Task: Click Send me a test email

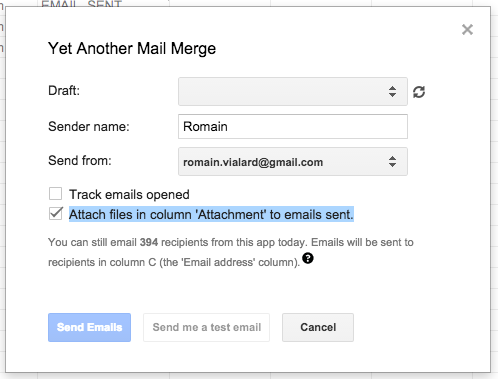Action: click(206, 327)
